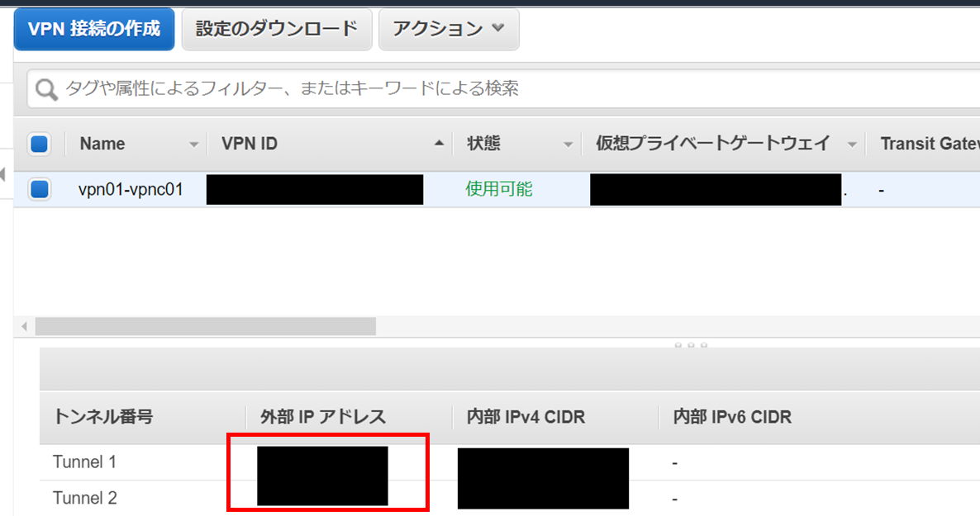Click the 仮想プライベートゲートウェイ column arrow

(x=852, y=144)
